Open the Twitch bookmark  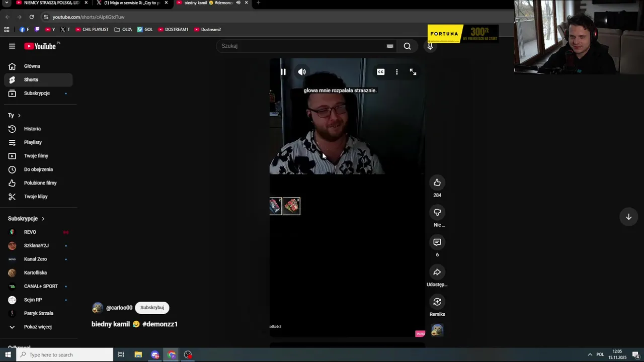(37, 30)
